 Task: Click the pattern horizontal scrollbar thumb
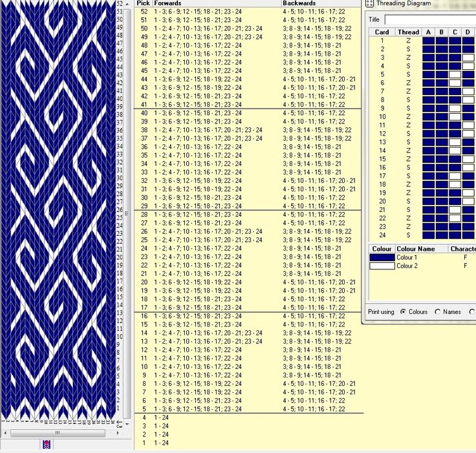[58, 433]
